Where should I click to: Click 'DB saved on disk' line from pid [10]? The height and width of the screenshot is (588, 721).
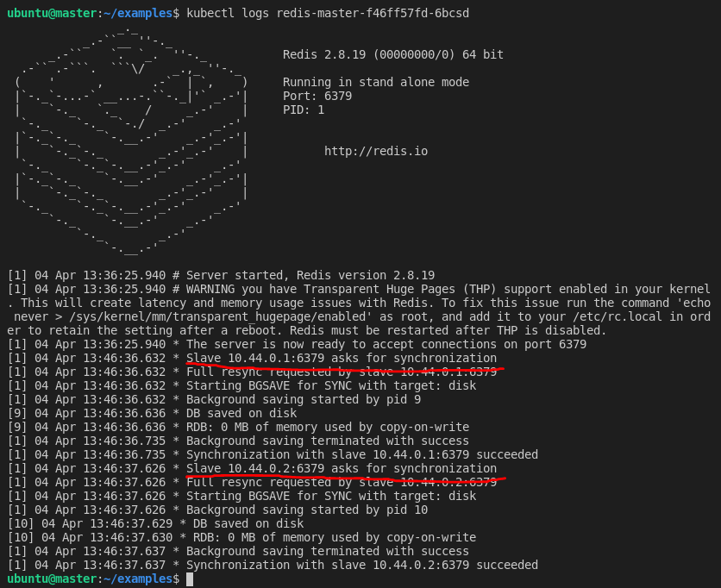click(x=155, y=523)
